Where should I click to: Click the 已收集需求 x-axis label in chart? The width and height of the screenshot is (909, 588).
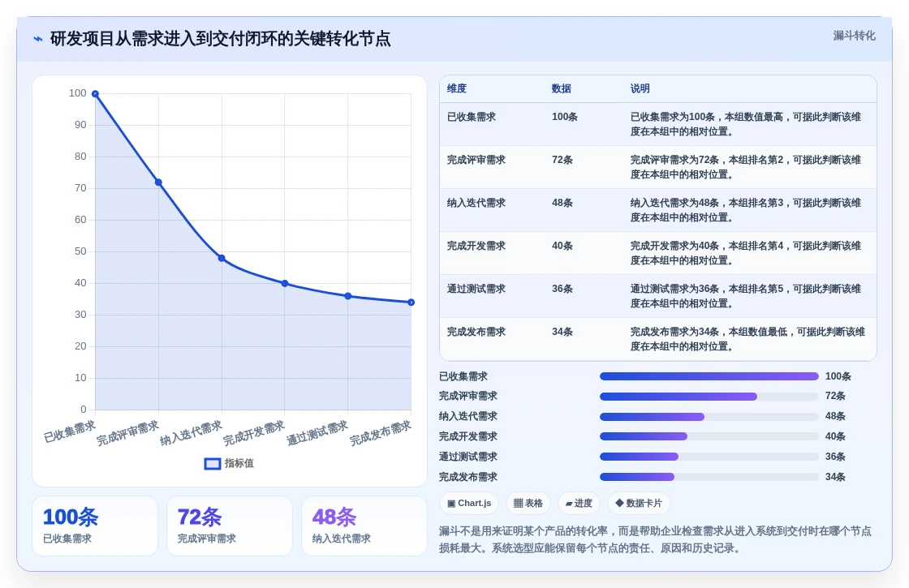click(x=70, y=431)
